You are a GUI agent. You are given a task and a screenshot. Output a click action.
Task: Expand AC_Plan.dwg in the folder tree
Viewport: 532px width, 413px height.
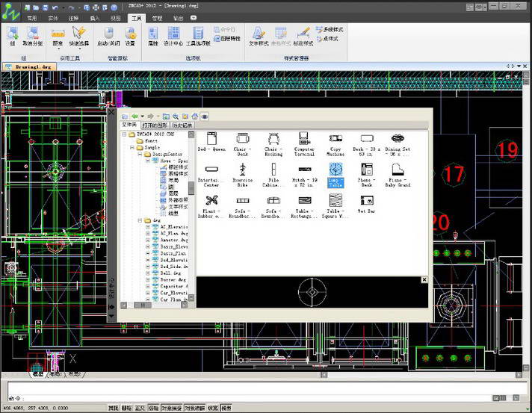click(x=147, y=233)
